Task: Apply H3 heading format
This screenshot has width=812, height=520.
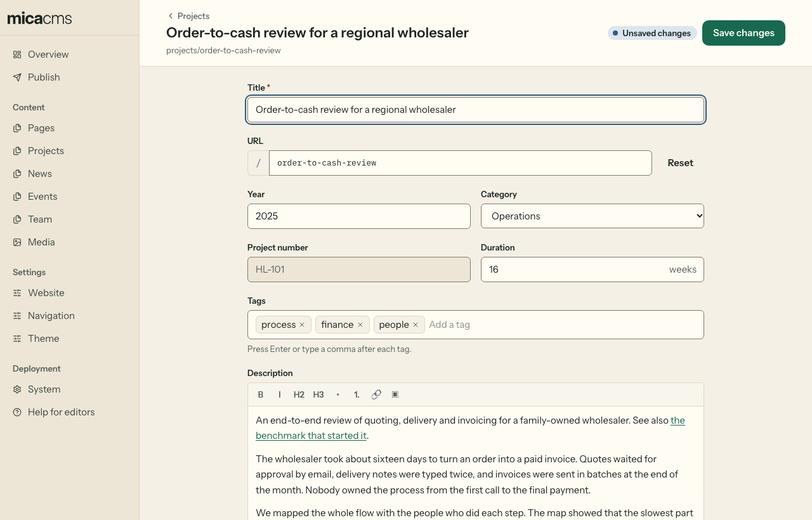Action: [x=318, y=394]
